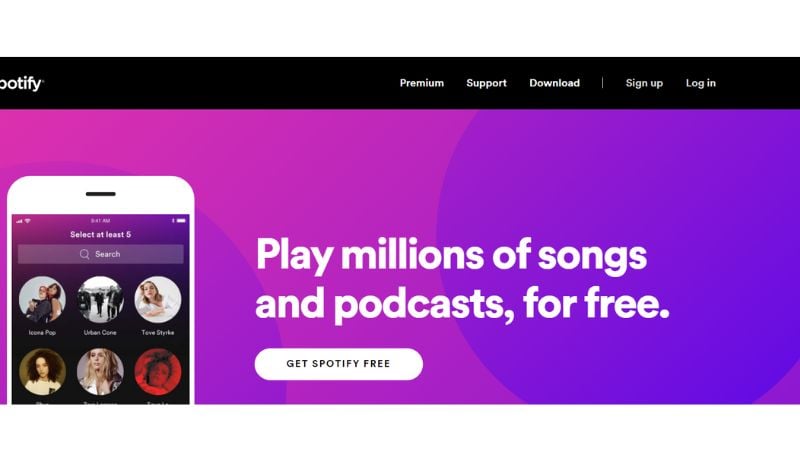Select the red-tinted artist circle
This screenshot has width=800, height=450.
tap(158, 371)
